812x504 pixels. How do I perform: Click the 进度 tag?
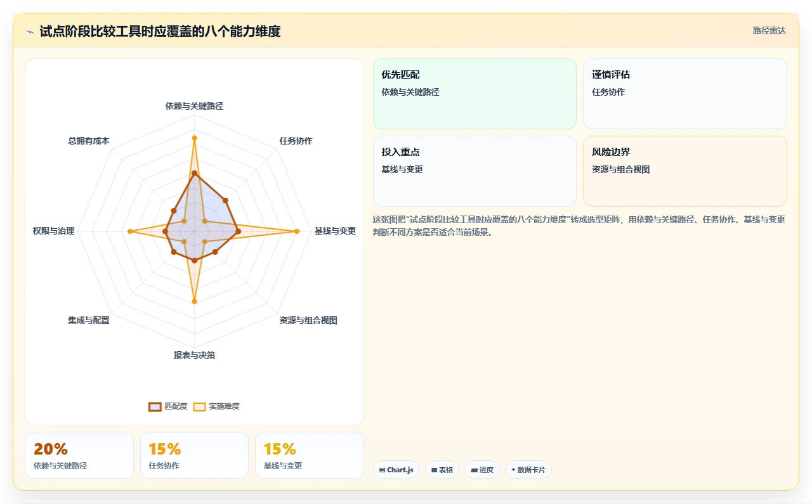(x=481, y=470)
